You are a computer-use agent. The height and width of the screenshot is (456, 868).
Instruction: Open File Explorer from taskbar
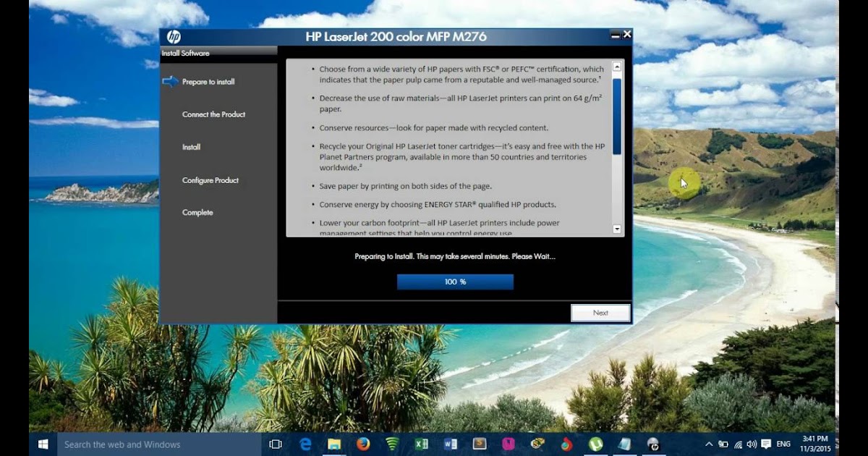(x=334, y=444)
